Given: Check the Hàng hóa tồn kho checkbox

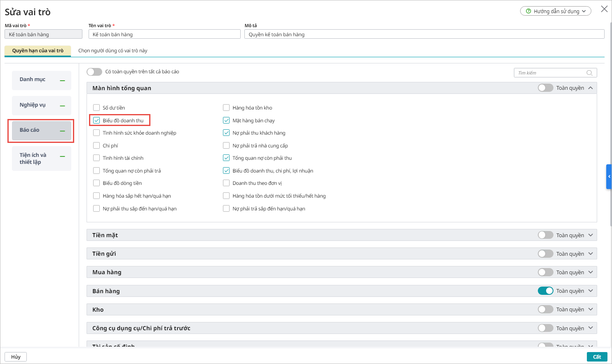Looking at the screenshot, I should click(x=226, y=108).
